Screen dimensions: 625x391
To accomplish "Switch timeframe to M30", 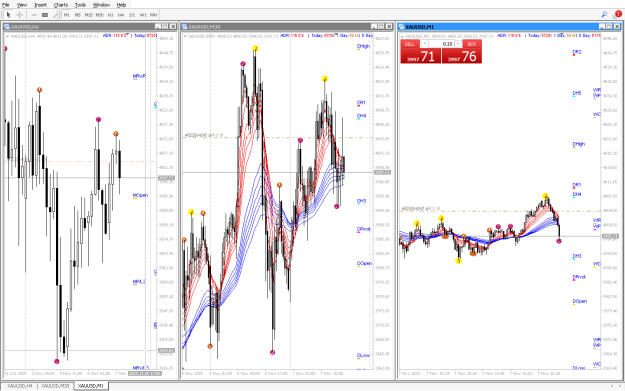I will coord(99,15).
